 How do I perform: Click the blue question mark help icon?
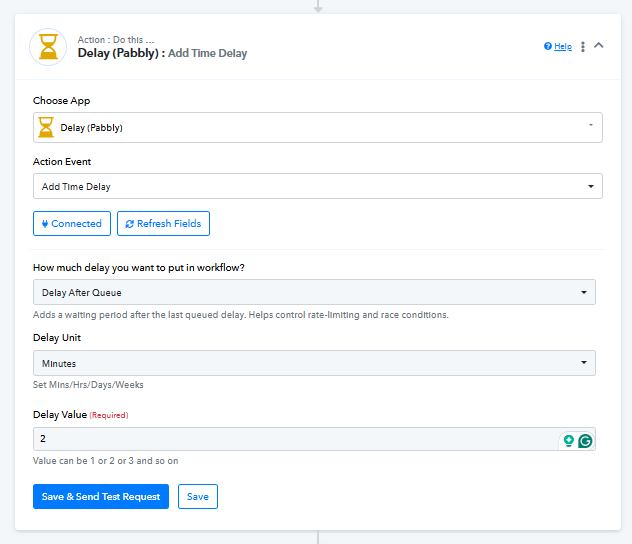coord(548,46)
